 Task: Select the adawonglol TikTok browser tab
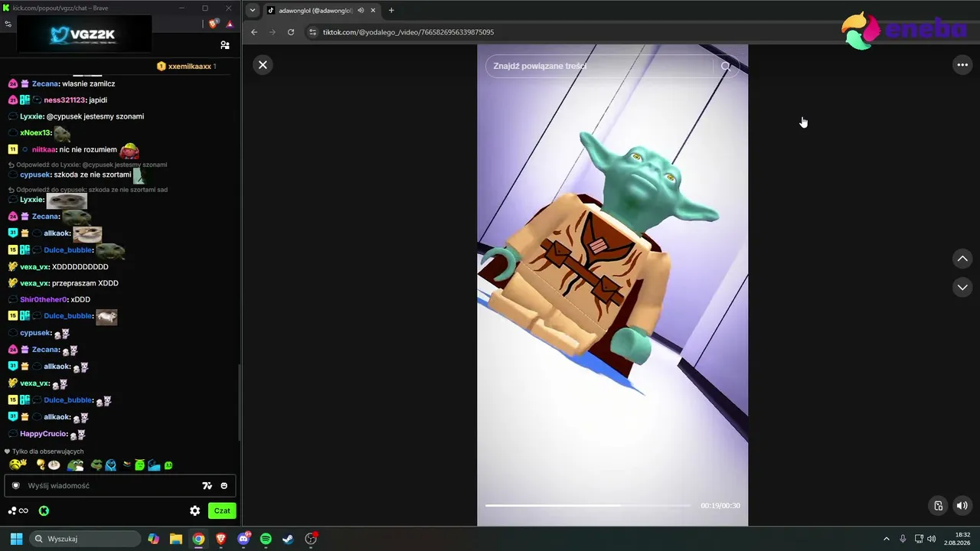click(322, 11)
